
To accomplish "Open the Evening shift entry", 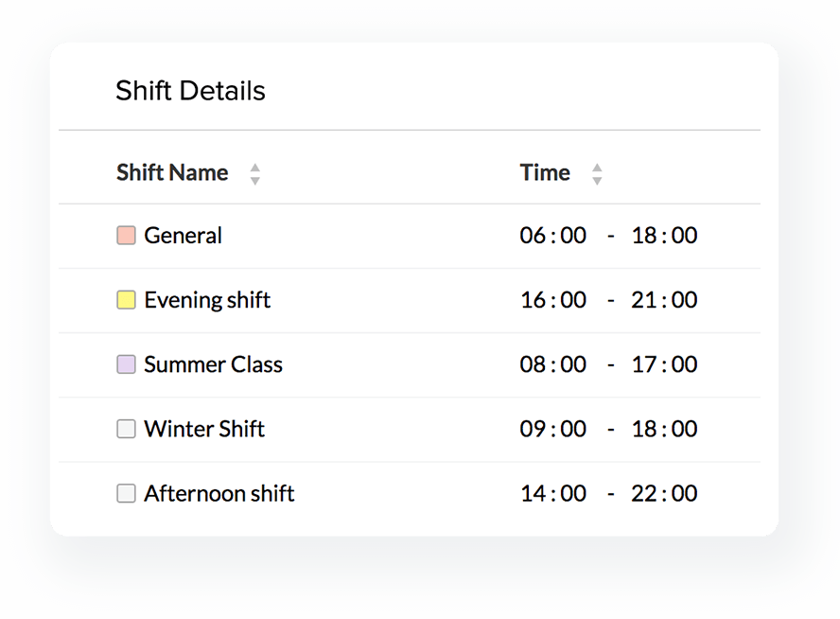I will pos(207,300).
